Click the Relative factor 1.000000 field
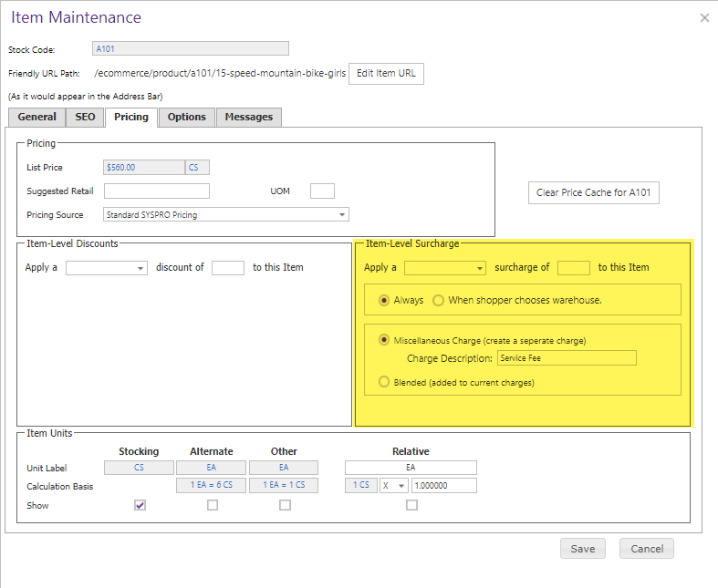 tap(444, 485)
